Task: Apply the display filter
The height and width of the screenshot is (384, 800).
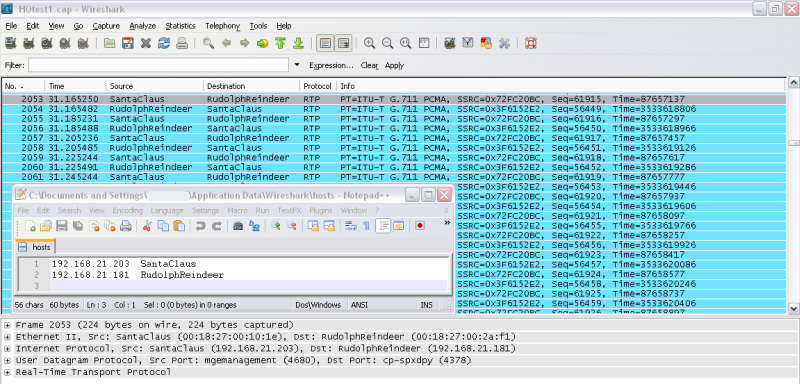Action: 394,65
